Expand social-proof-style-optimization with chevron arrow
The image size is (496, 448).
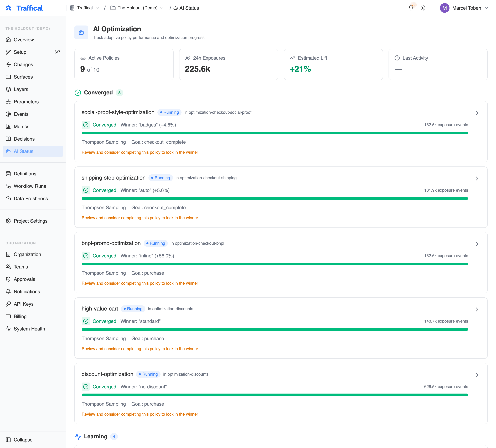point(477,113)
